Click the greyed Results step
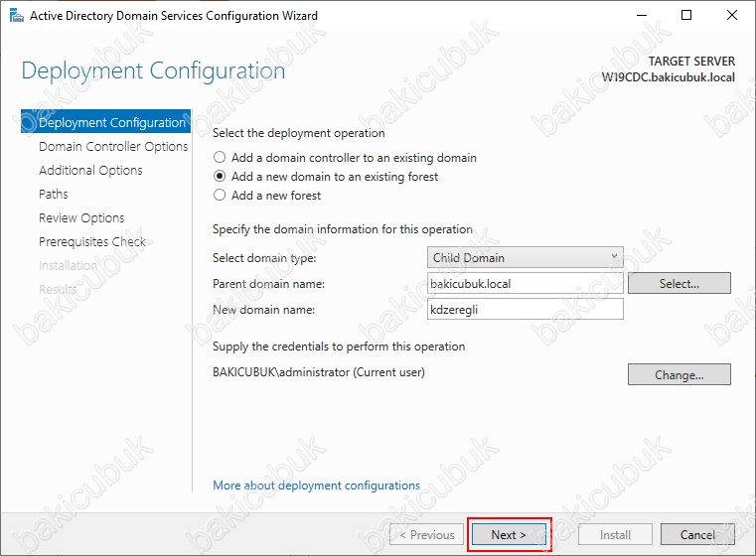 58,289
